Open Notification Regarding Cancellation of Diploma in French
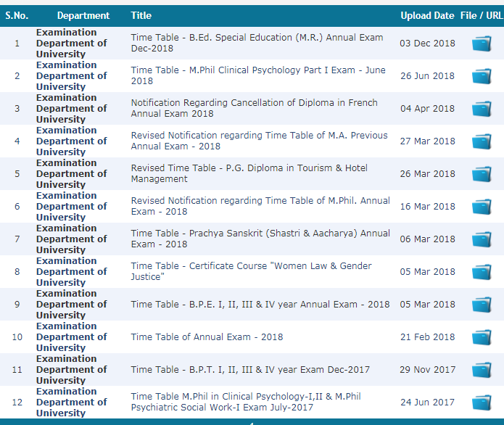 [x=255, y=108]
